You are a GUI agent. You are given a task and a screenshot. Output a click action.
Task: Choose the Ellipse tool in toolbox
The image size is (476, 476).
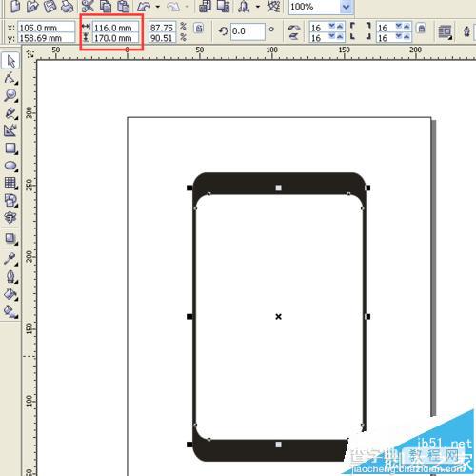coord(10,166)
